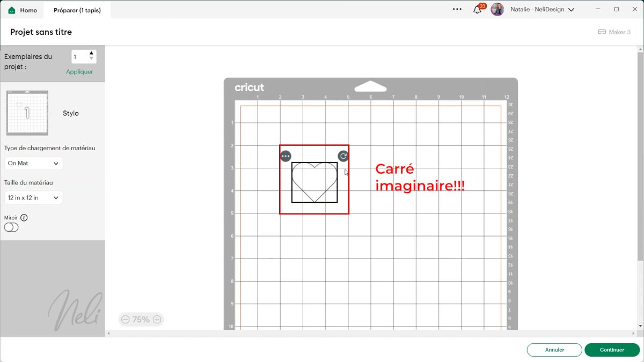
Task: Click the rotate handle on the heart selection
Action: tap(343, 156)
